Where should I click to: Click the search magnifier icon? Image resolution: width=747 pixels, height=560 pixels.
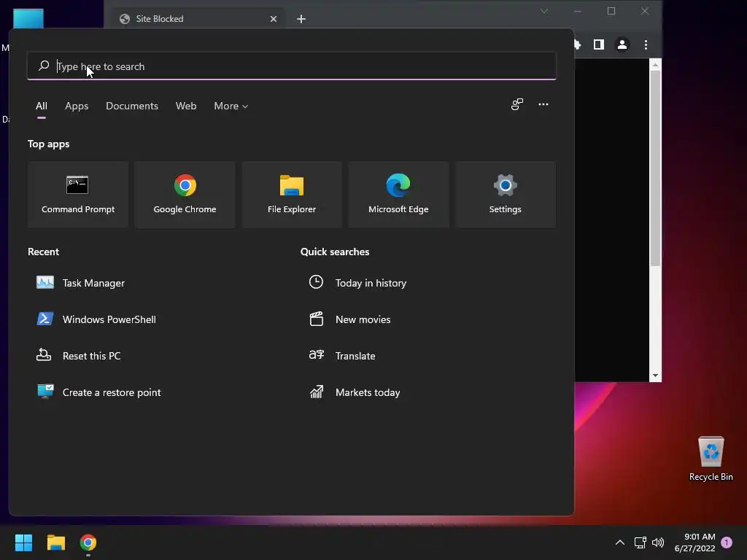click(x=44, y=66)
